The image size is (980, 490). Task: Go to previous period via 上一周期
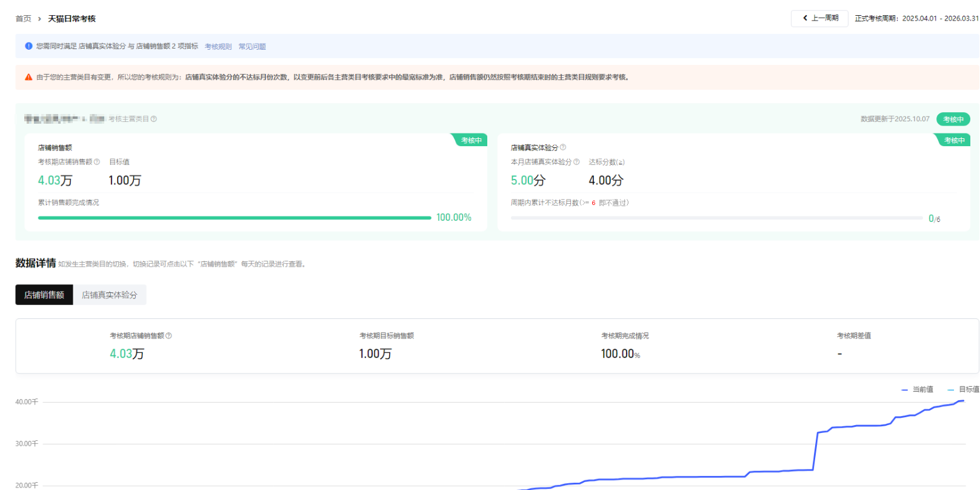tap(819, 18)
